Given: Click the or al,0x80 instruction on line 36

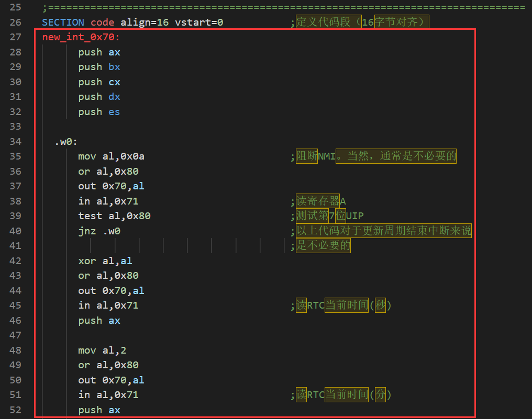Looking at the screenshot, I should (x=109, y=171).
